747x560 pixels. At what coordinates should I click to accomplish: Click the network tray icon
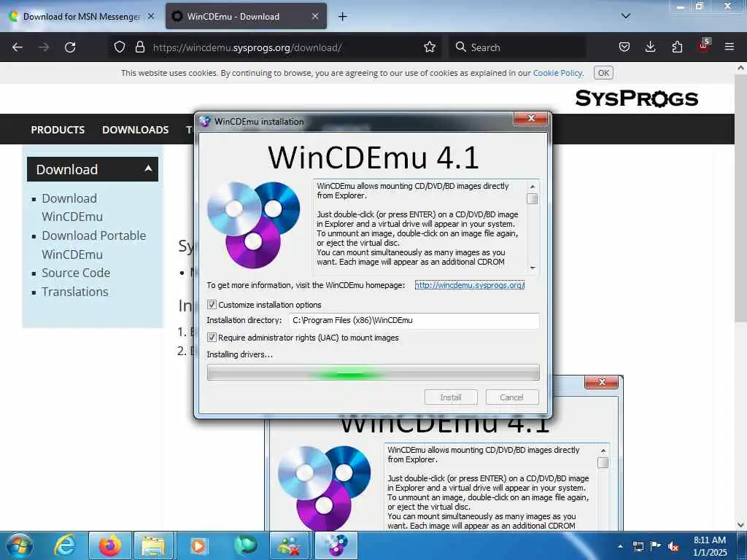point(638,547)
